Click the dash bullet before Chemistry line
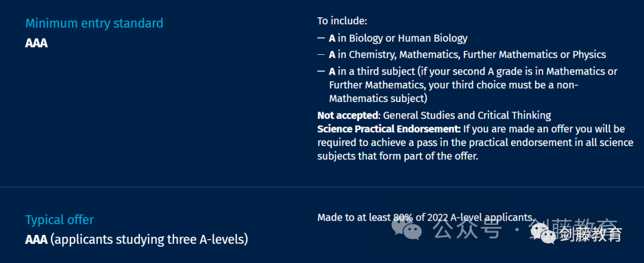The image size is (644, 263). [x=321, y=55]
